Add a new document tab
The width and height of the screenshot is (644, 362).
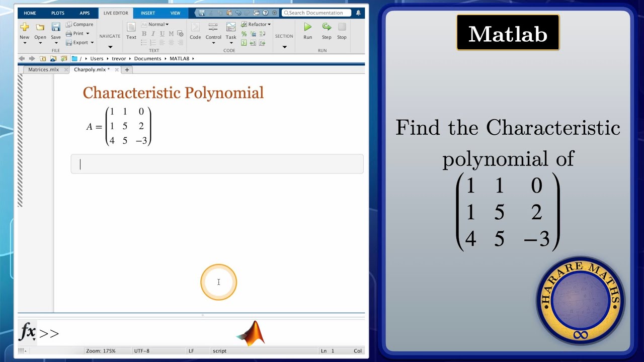pos(127,70)
